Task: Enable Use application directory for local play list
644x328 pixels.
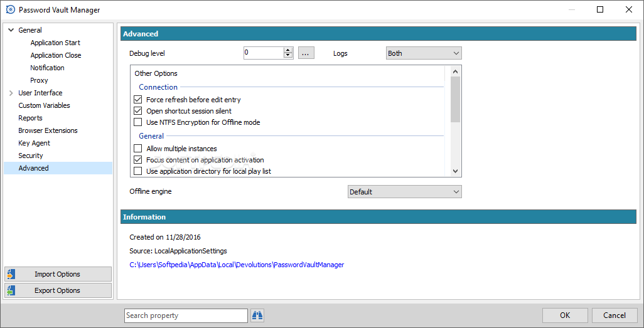Action: click(138, 171)
